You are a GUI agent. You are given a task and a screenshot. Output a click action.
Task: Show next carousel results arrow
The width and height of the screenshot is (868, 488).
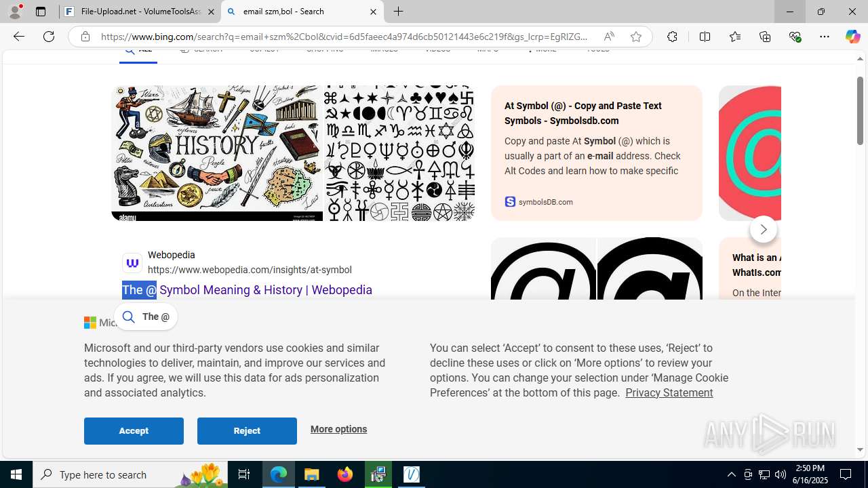point(763,230)
